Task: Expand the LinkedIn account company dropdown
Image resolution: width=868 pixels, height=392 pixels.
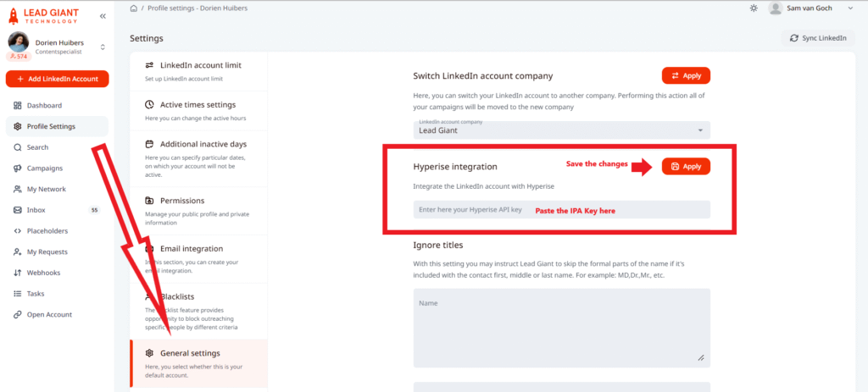Action: point(561,130)
